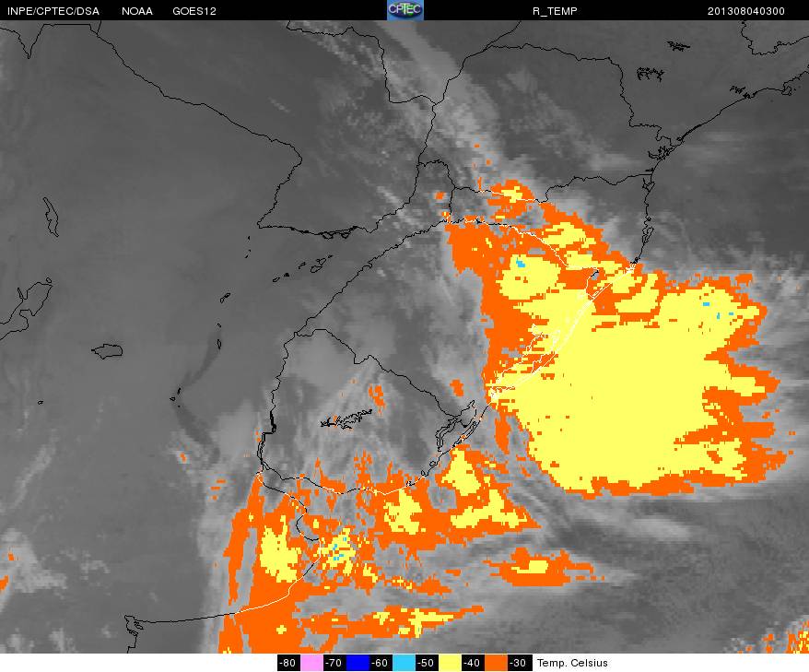Click the -40 legend value

pyautogui.click(x=473, y=663)
